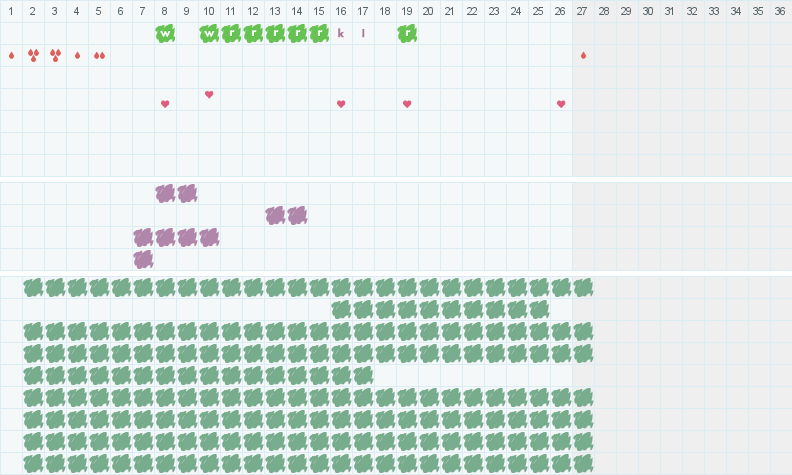792x475 pixels.
Task: Click the green 'w' marker on day 8
Action: coord(165,33)
